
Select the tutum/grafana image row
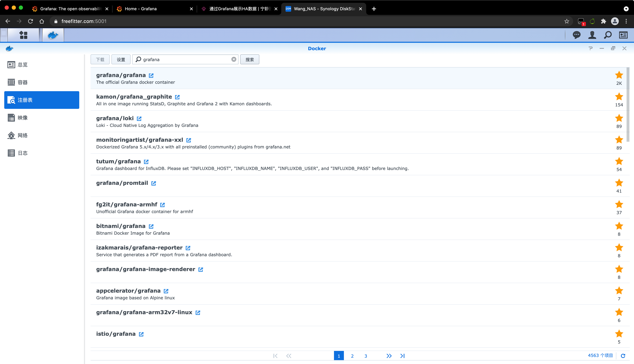point(358,165)
